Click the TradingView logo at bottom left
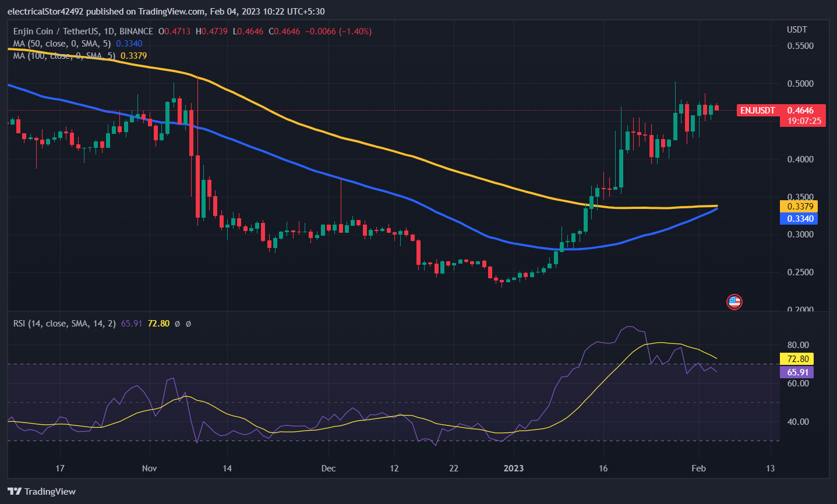This screenshot has width=837, height=504. click(41, 492)
